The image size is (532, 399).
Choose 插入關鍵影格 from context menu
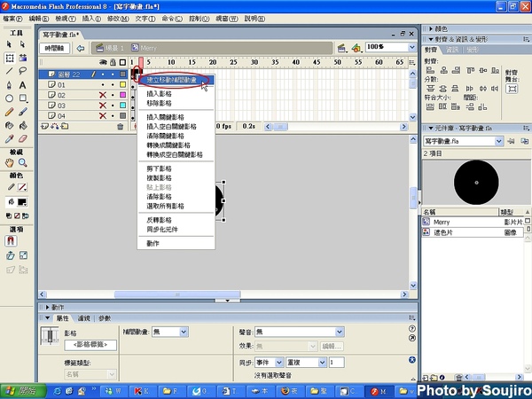click(x=176, y=117)
